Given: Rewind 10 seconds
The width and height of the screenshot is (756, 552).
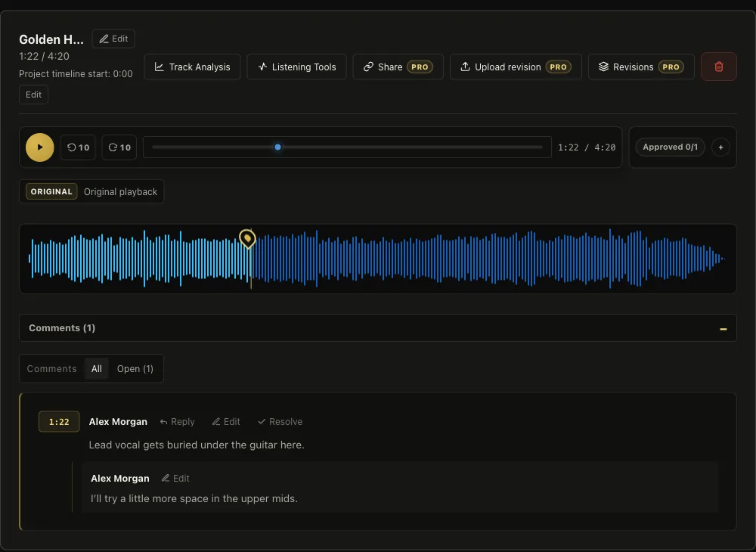Looking at the screenshot, I should pos(78,147).
